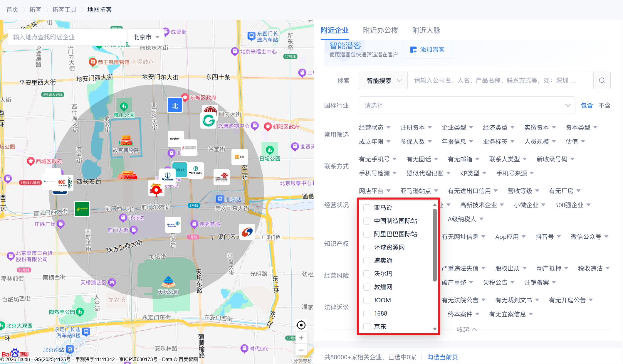Click the platform list scrollbar down arrow
Viewport: 623px width, 364px height.
(x=435, y=329)
